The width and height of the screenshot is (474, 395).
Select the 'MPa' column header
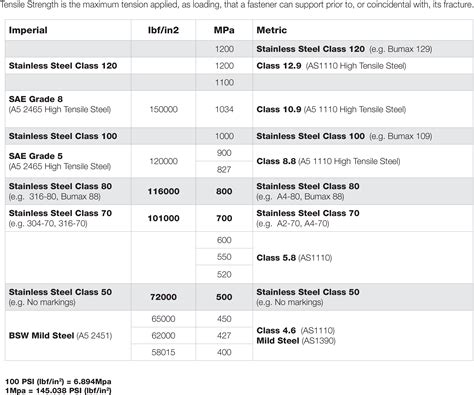point(224,30)
